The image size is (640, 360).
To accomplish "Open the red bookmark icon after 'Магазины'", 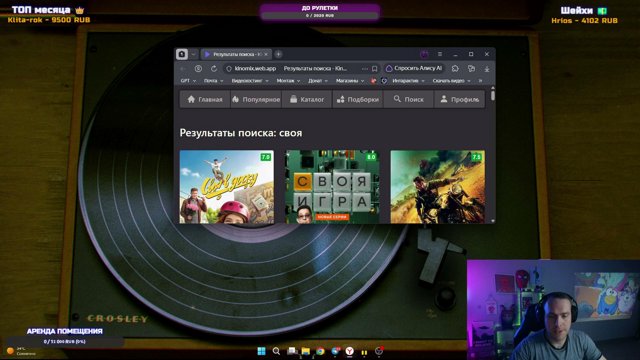I will 373,81.
